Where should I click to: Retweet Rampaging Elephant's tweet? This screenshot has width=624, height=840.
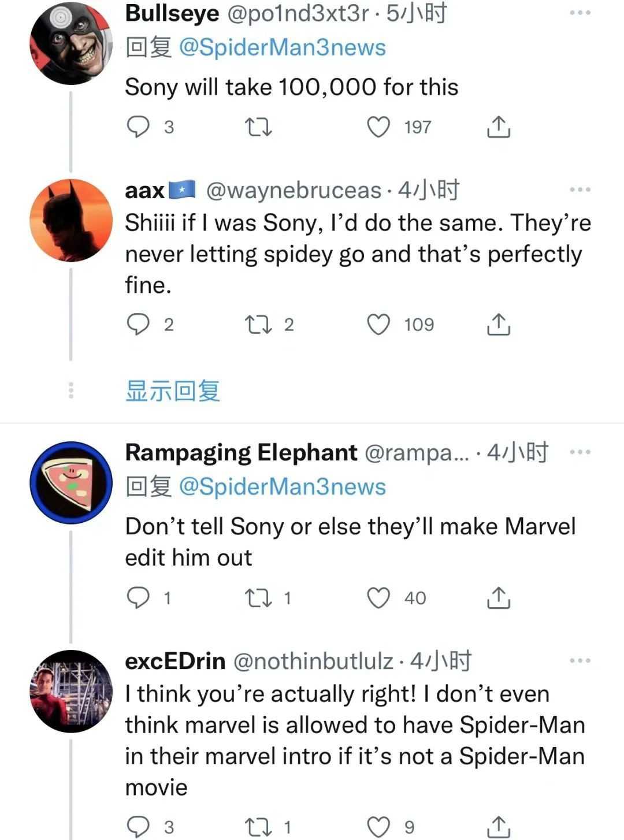click(259, 598)
